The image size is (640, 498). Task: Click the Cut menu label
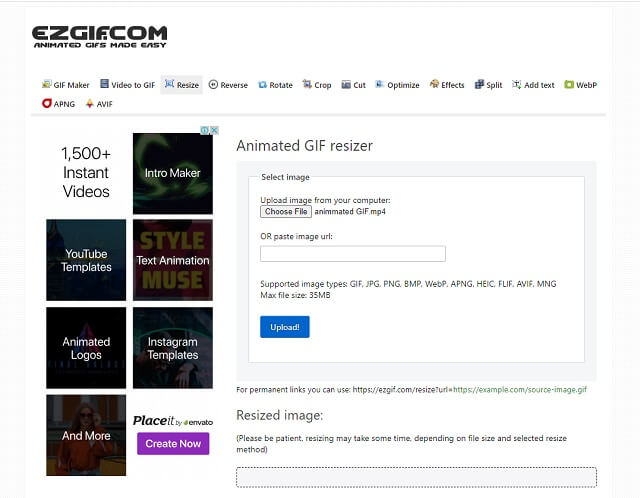[x=359, y=85]
